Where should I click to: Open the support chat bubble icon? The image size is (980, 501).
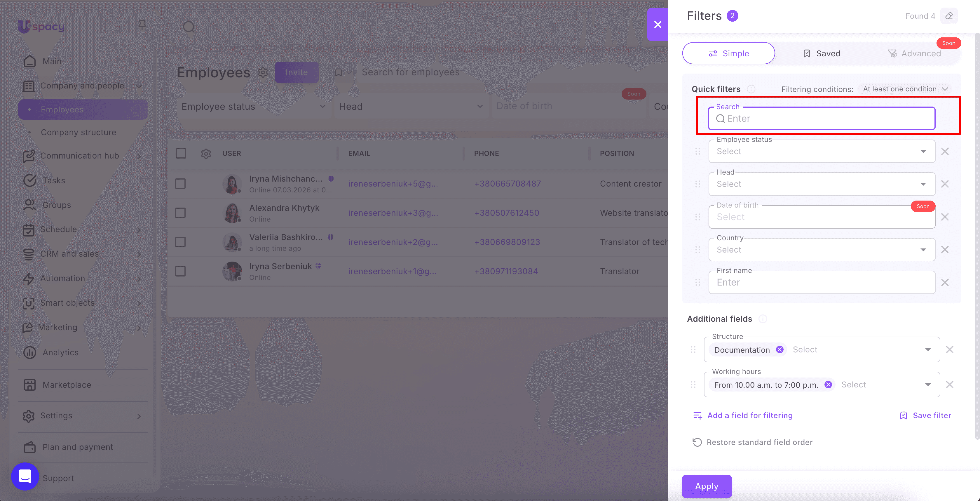[x=25, y=476]
